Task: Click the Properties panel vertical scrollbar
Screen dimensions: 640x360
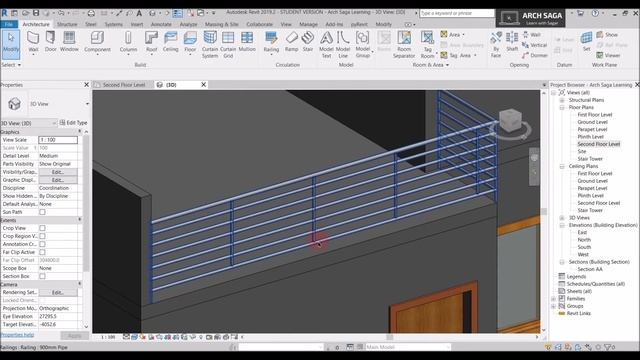Action: (x=86, y=204)
